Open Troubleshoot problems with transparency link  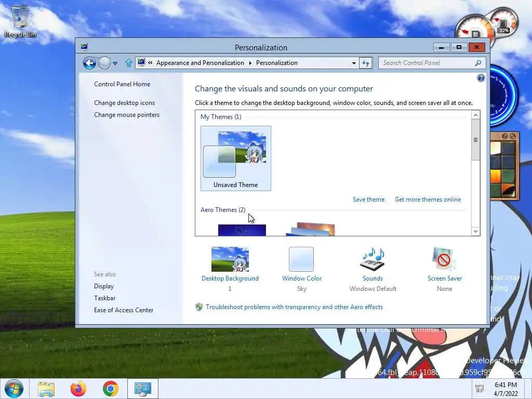(x=294, y=307)
